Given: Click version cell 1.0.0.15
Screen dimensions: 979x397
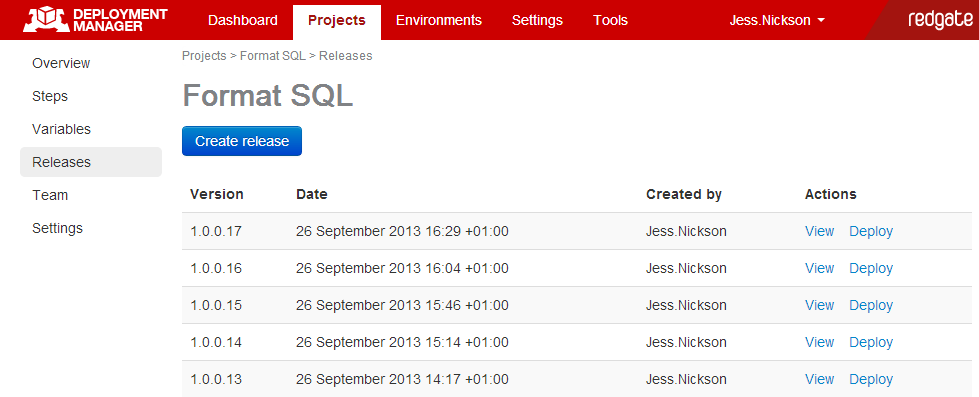Looking at the screenshot, I should pos(216,305).
